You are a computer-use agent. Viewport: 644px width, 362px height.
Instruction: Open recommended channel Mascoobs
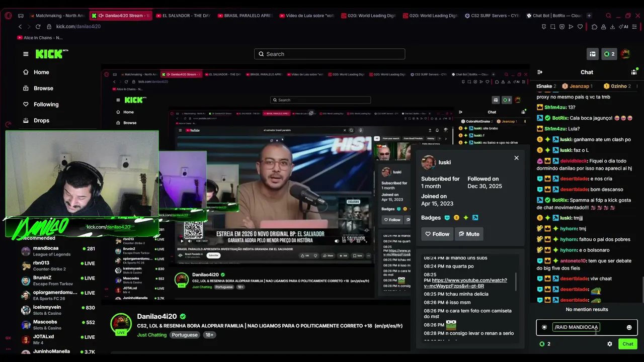58,324
